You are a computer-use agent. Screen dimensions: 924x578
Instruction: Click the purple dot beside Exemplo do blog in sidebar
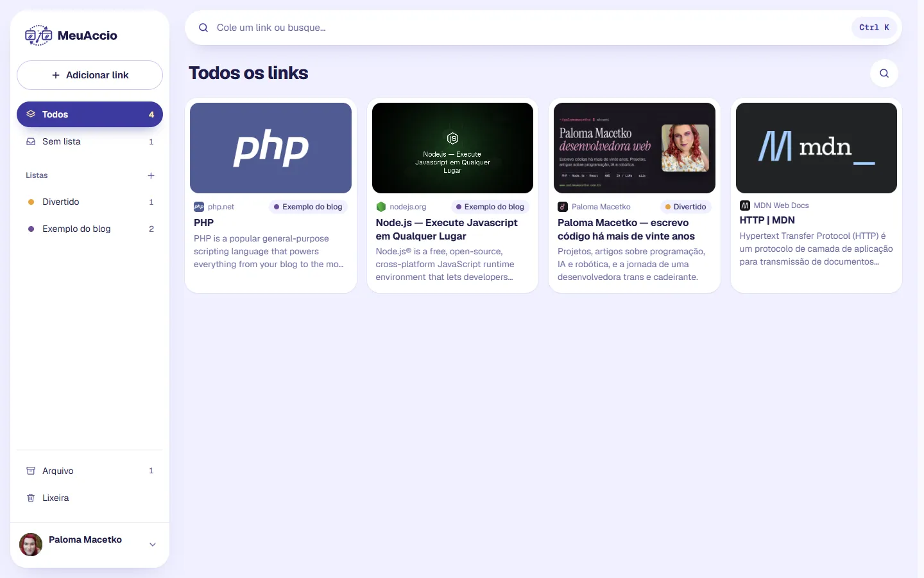(31, 229)
